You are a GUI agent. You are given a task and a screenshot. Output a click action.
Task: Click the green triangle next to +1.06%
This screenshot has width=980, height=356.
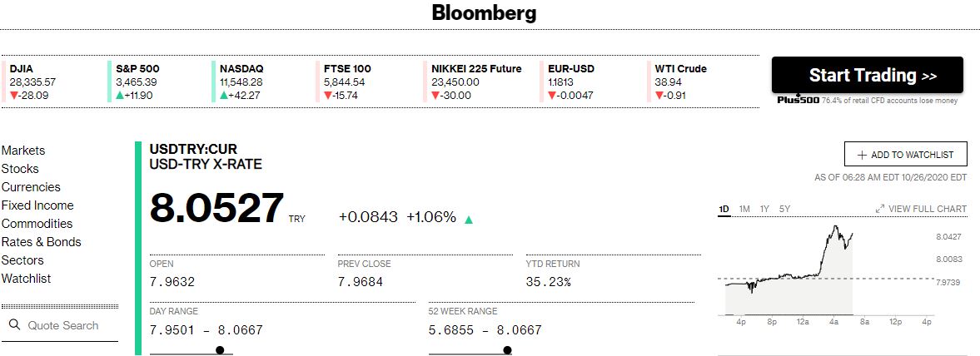pos(469,220)
